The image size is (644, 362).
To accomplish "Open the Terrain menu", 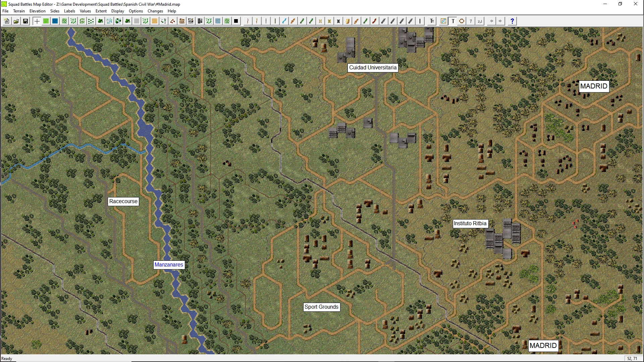I will click(x=19, y=11).
